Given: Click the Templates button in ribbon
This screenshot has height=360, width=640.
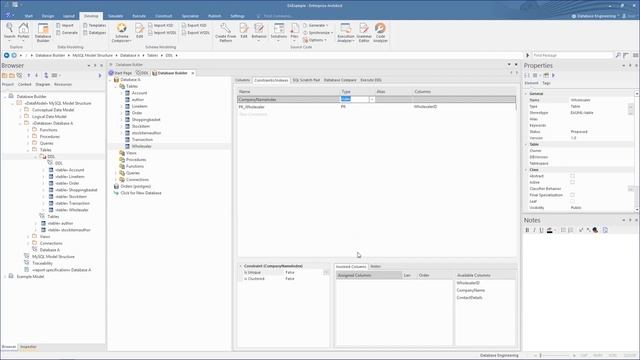Looking at the screenshot, I should tap(95, 25).
